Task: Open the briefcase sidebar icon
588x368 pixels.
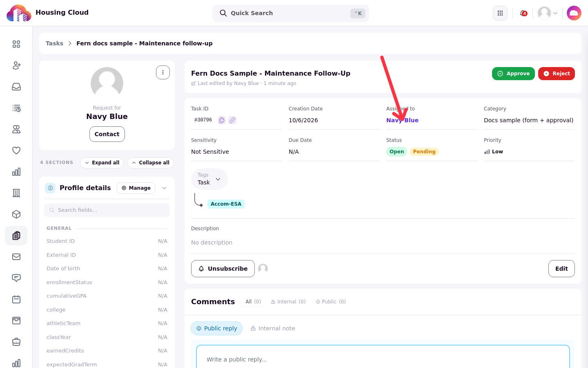Action: point(16,342)
